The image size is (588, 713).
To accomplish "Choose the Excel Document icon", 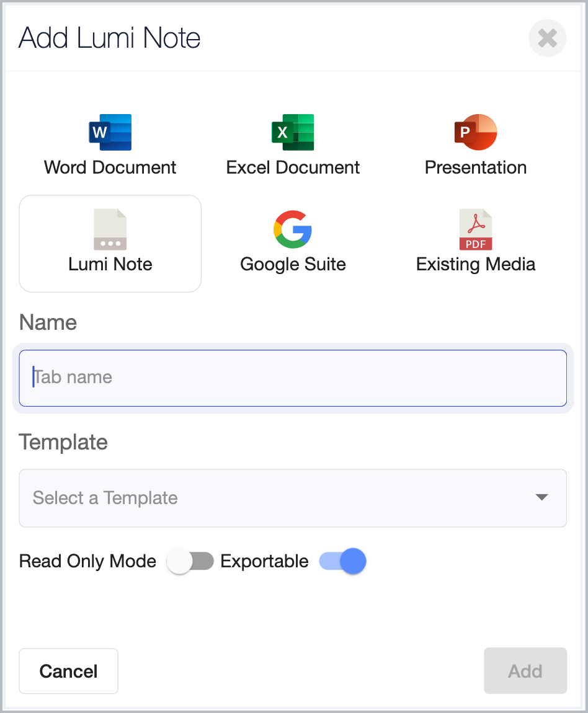I will (x=293, y=132).
